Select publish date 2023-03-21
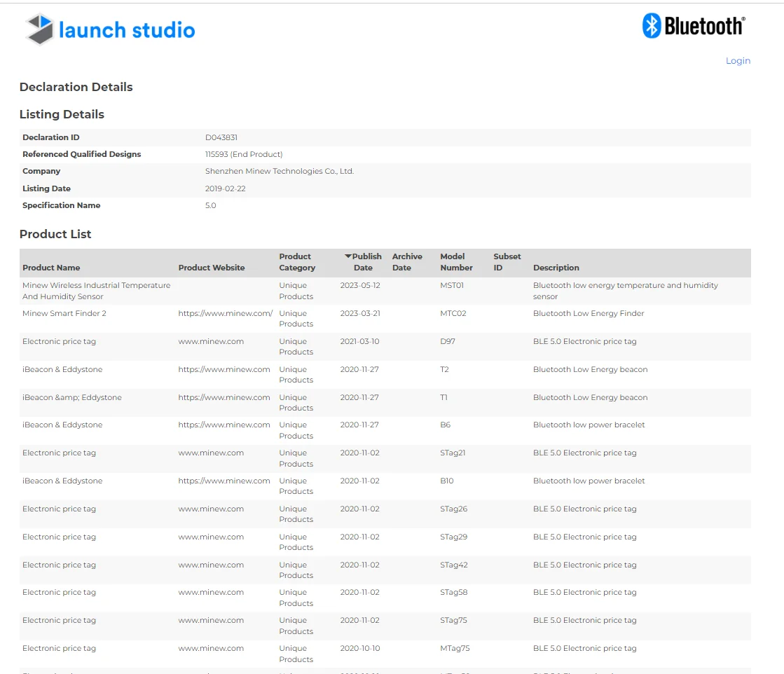The height and width of the screenshot is (674, 784). coord(360,313)
